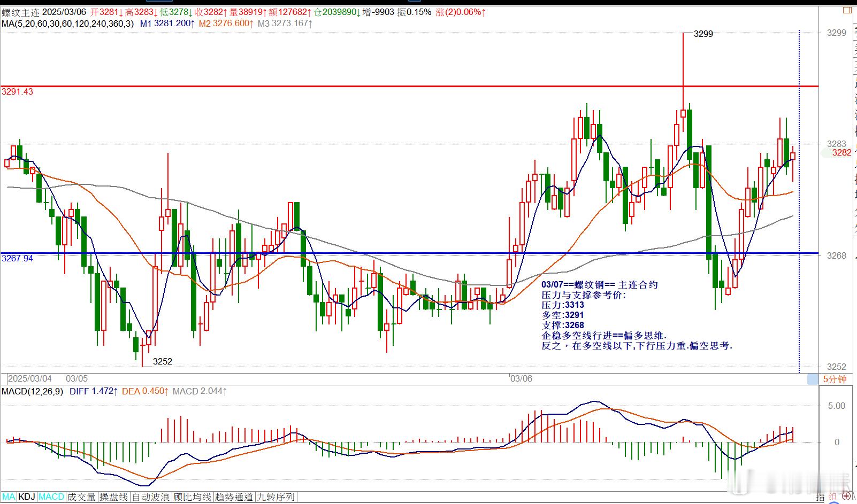Image resolution: width=857 pixels, height=504 pixels.
Task: Click the red 3291.43 horizontal line label
Action: 17,91
